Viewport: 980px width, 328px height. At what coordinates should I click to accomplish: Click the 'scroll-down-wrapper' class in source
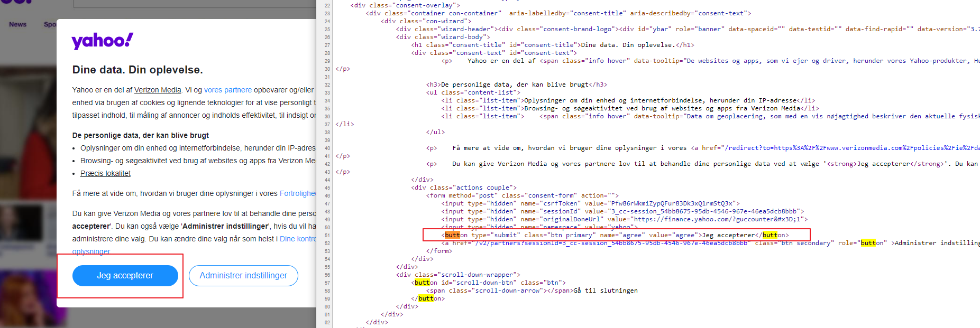(x=480, y=275)
